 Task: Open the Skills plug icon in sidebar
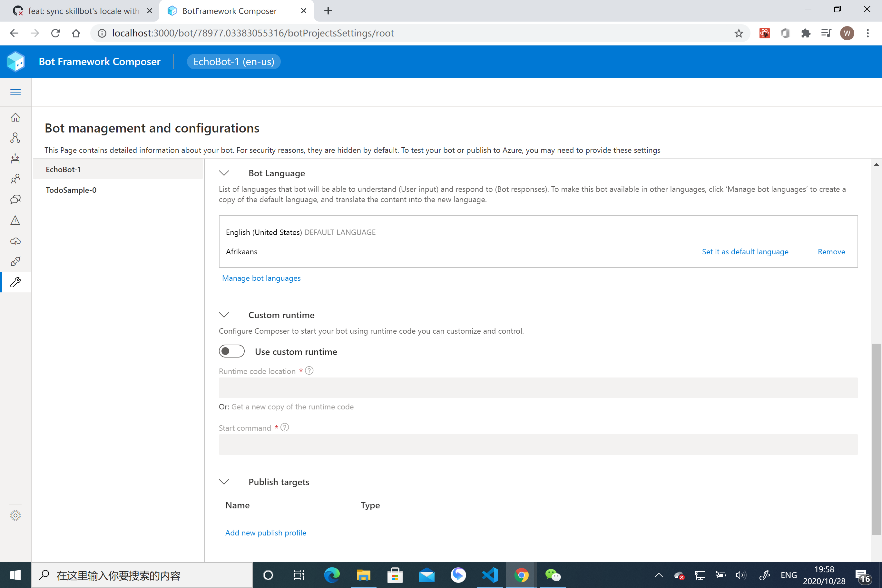15,261
